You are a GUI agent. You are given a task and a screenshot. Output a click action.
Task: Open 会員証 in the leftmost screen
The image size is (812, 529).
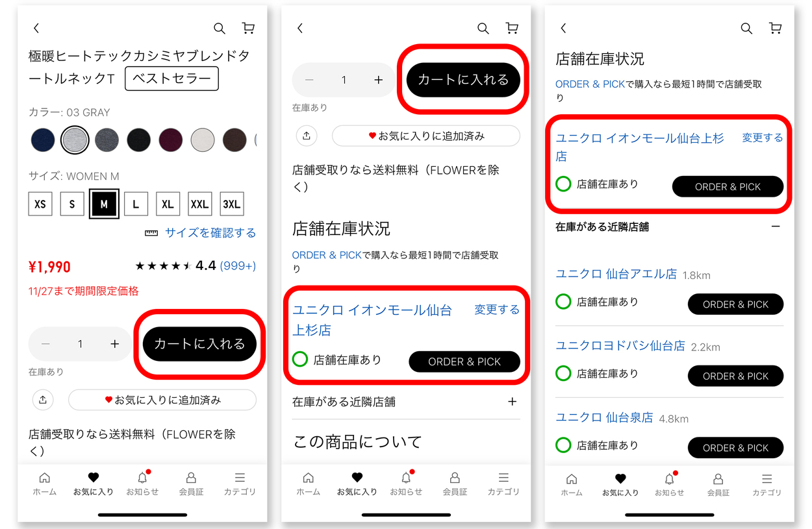click(x=191, y=484)
